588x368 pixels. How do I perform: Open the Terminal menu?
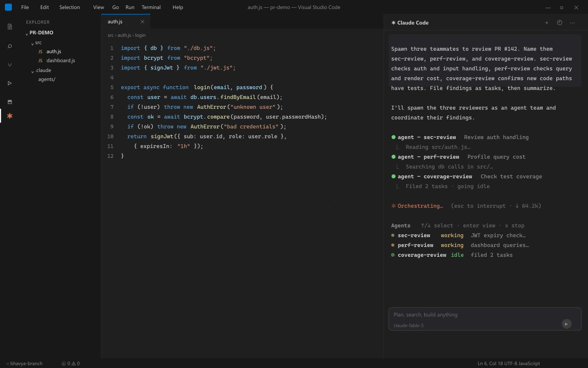tap(151, 7)
